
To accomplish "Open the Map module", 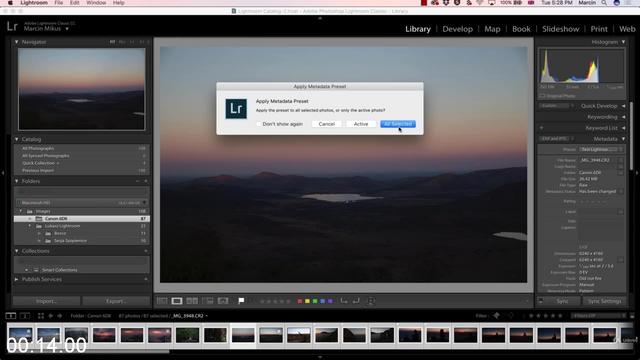I will coord(492,29).
